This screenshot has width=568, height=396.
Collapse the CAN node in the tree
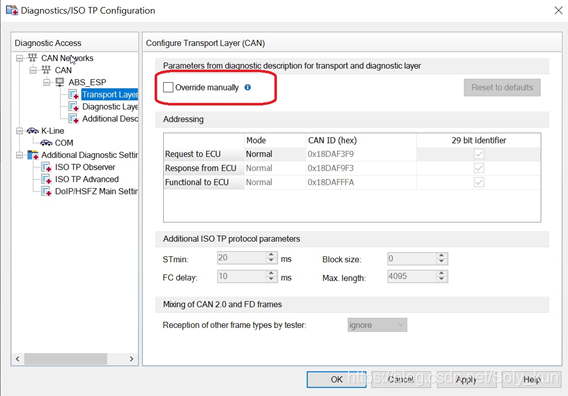tap(33, 70)
